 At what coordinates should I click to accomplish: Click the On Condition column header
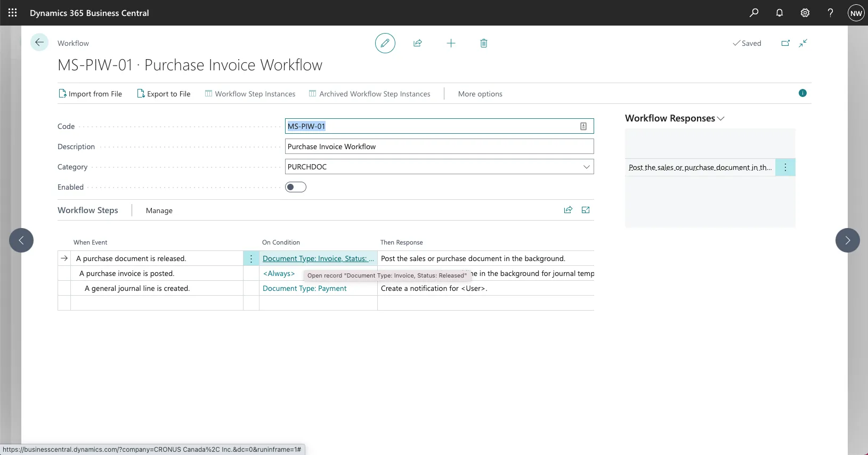(x=281, y=242)
